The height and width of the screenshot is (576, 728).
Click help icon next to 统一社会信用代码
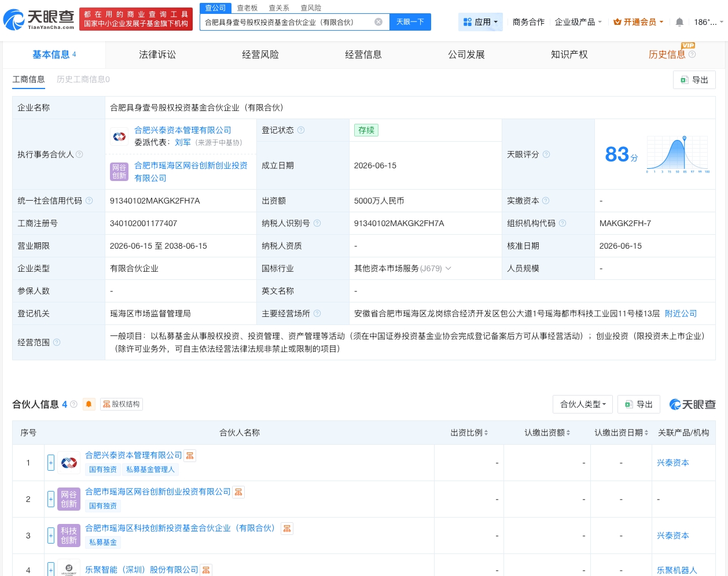tap(89, 201)
